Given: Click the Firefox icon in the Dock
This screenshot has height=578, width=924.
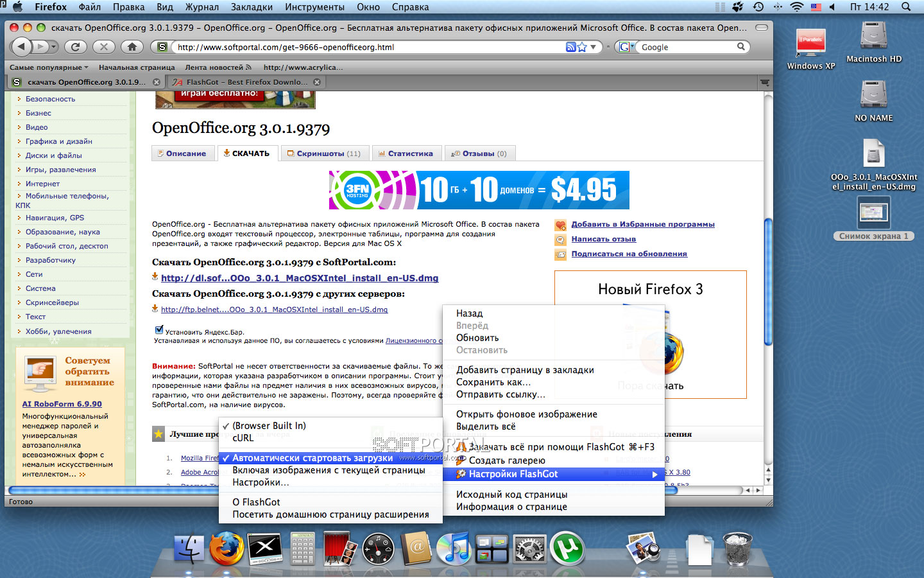Looking at the screenshot, I should 227,548.
